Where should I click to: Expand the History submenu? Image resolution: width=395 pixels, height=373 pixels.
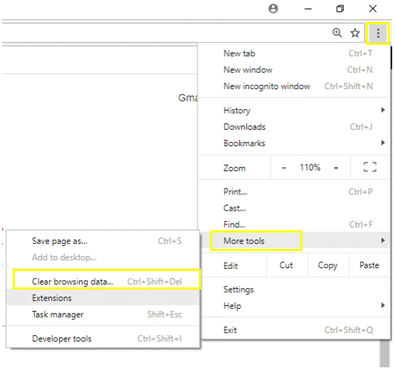pyautogui.click(x=294, y=110)
